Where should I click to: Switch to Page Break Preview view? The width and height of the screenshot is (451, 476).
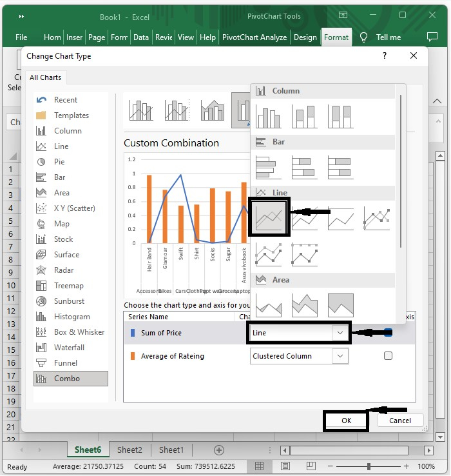(311, 466)
